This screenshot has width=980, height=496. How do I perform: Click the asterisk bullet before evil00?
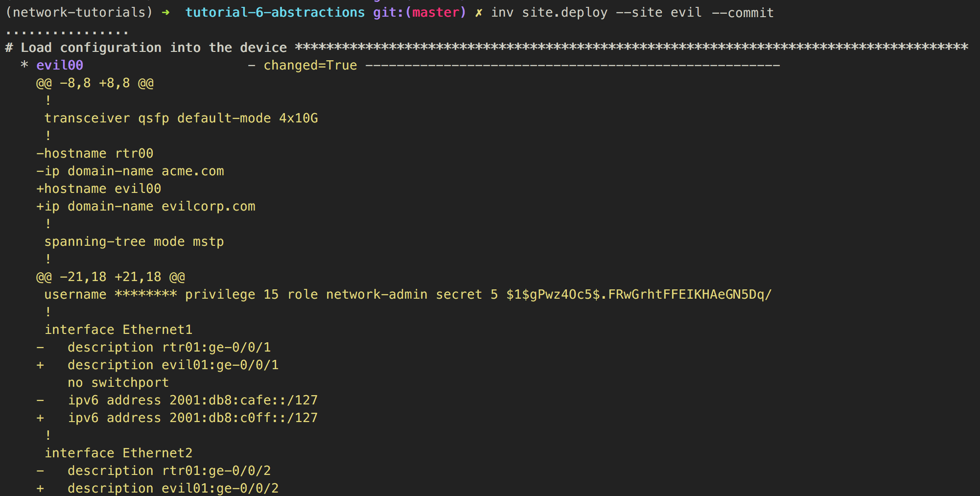click(24, 65)
